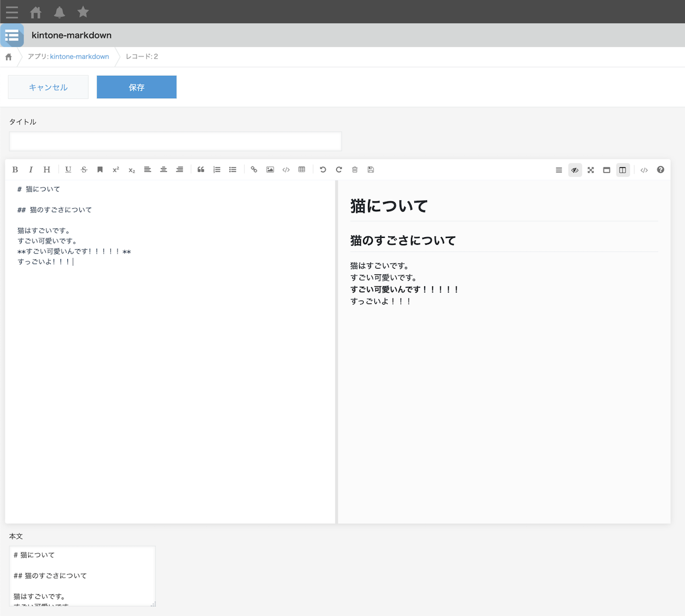Insert a hyperlink
Viewport: 685px width, 616px height.
(254, 169)
